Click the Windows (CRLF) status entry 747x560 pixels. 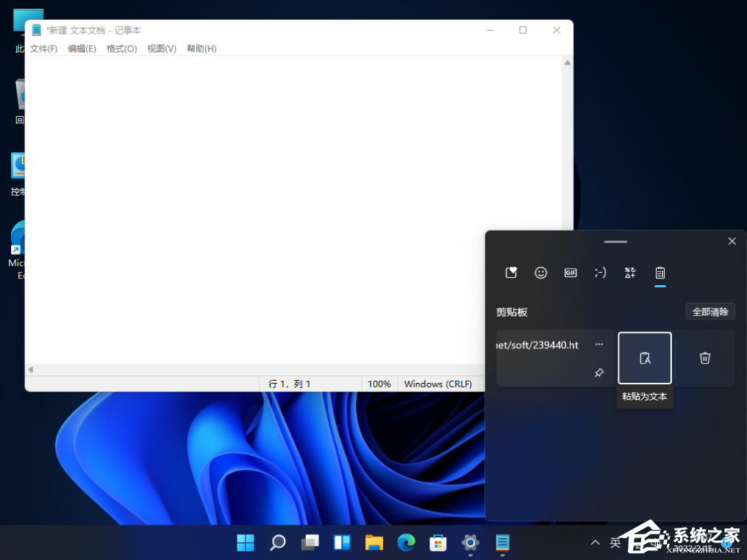(437, 384)
